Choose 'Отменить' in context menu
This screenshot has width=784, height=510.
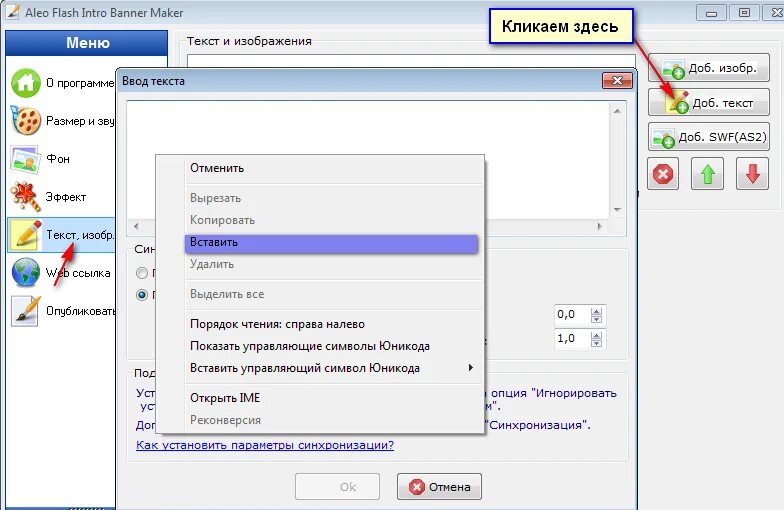click(320, 168)
